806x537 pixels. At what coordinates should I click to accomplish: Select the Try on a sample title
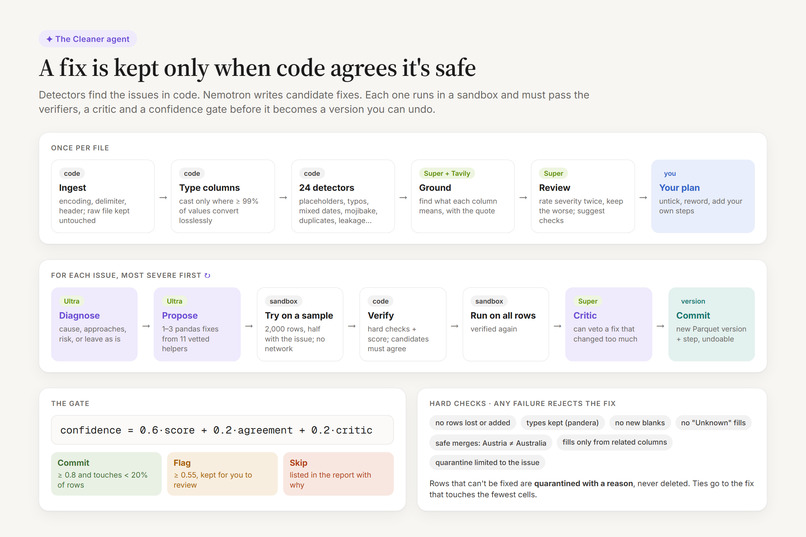(x=299, y=316)
